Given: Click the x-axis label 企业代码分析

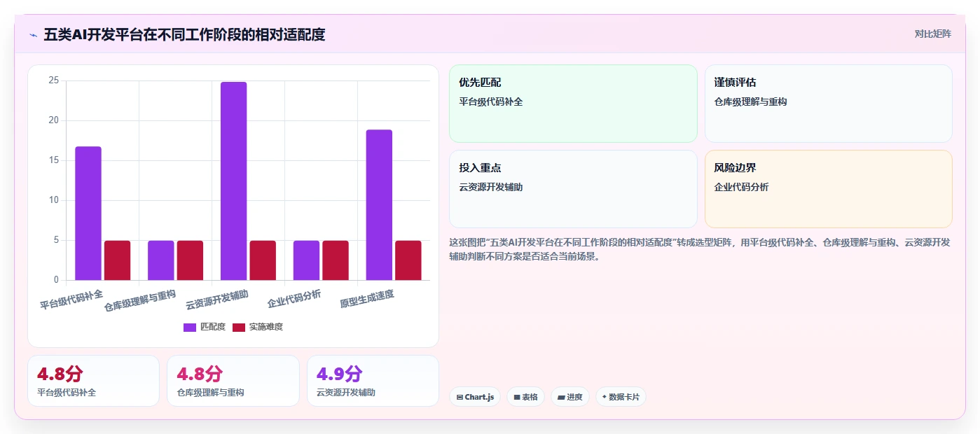Looking at the screenshot, I should coord(294,299).
